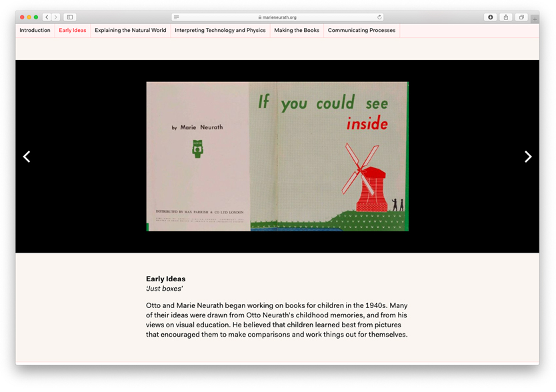Click the Safari forward arrow
The image size is (556, 392).
tap(56, 17)
